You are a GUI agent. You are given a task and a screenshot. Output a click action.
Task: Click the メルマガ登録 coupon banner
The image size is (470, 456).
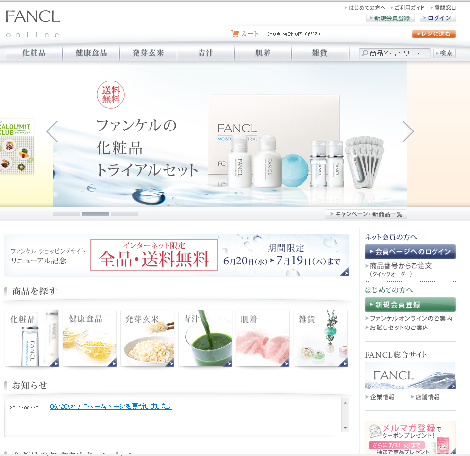click(x=410, y=438)
